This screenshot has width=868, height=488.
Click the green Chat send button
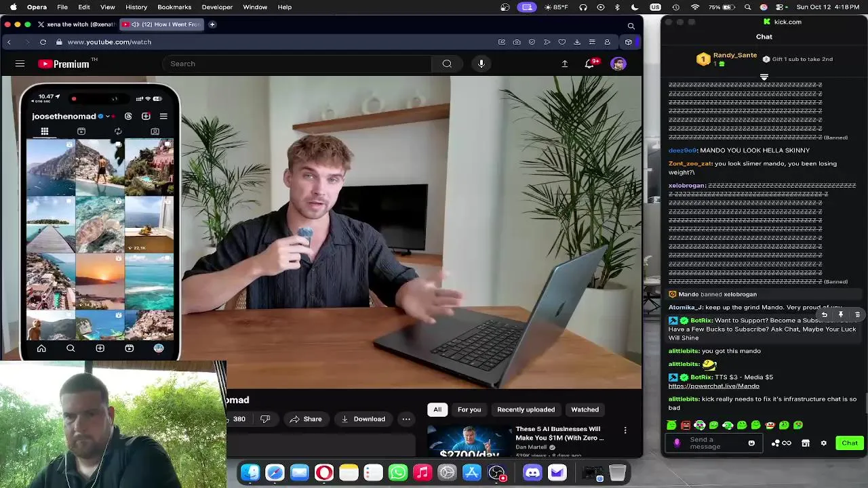click(x=850, y=443)
